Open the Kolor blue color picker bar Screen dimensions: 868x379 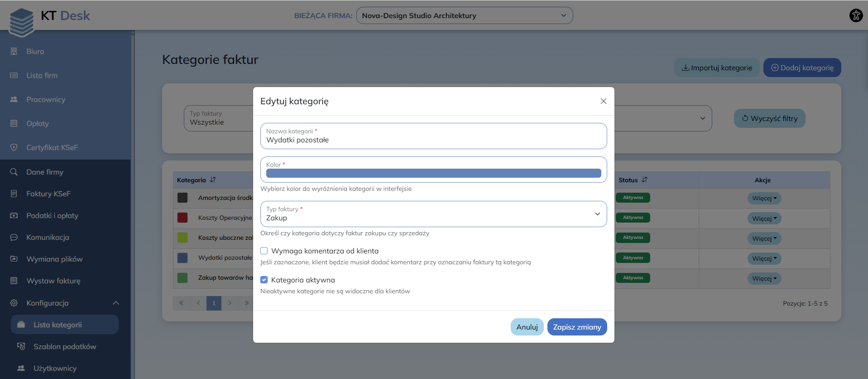(433, 173)
